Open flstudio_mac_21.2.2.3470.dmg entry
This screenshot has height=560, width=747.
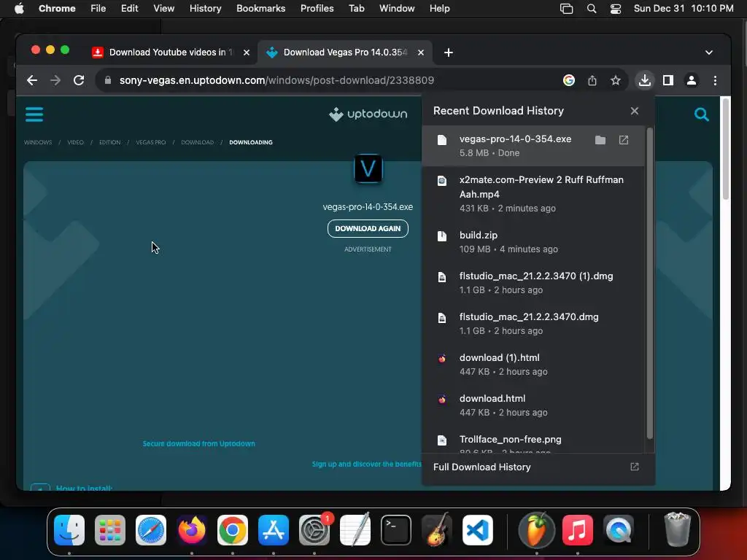(533, 324)
